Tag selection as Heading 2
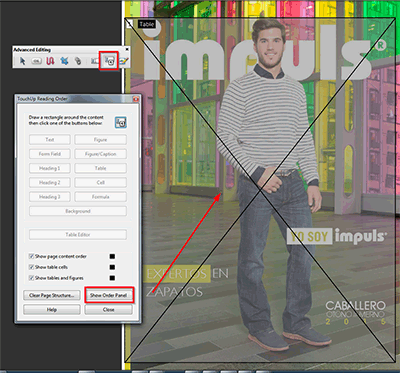Screen dimensions: 400x373 coord(50,183)
